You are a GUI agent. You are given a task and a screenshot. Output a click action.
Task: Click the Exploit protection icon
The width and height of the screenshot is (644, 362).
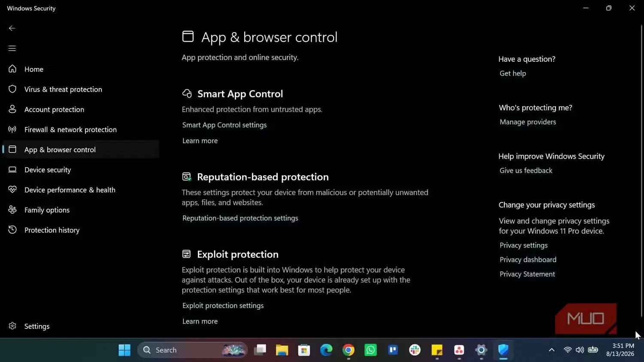point(186,254)
